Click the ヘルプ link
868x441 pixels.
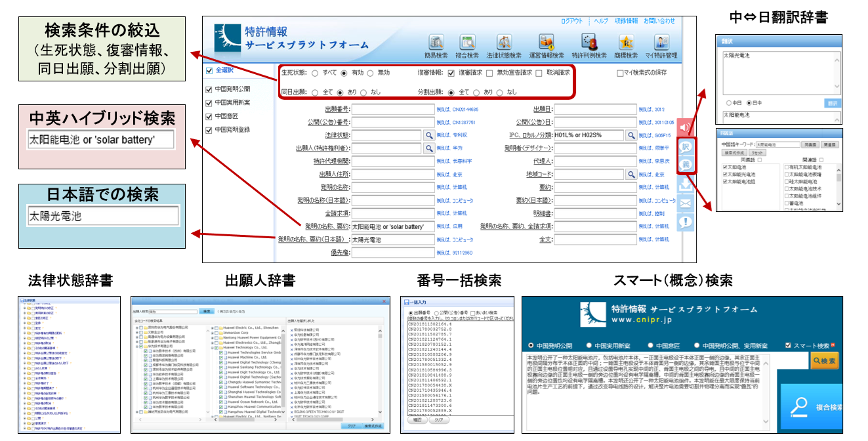601,21
